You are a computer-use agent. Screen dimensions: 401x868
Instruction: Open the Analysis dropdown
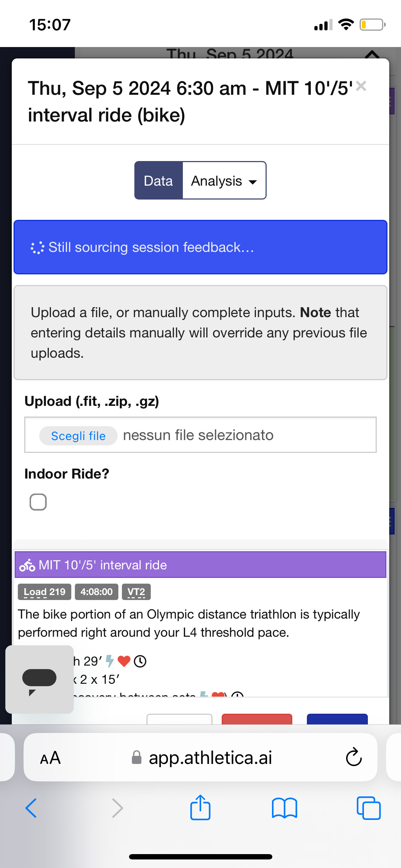click(x=224, y=181)
